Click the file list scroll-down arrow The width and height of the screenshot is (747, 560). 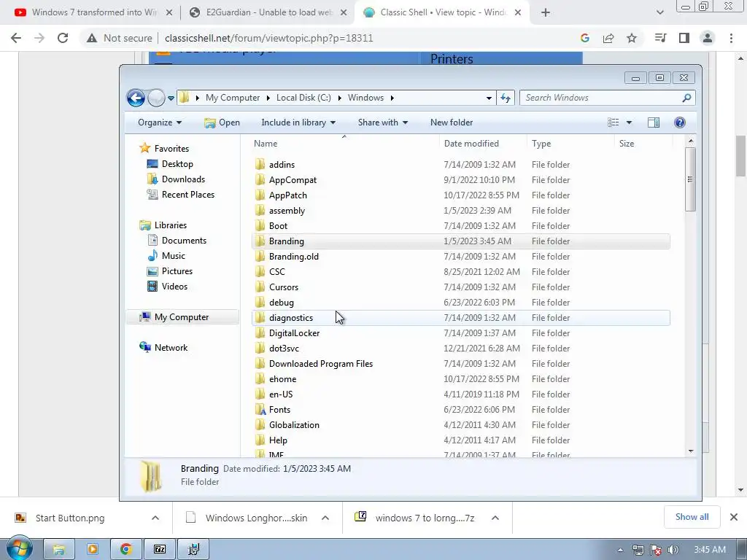[691, 451]
